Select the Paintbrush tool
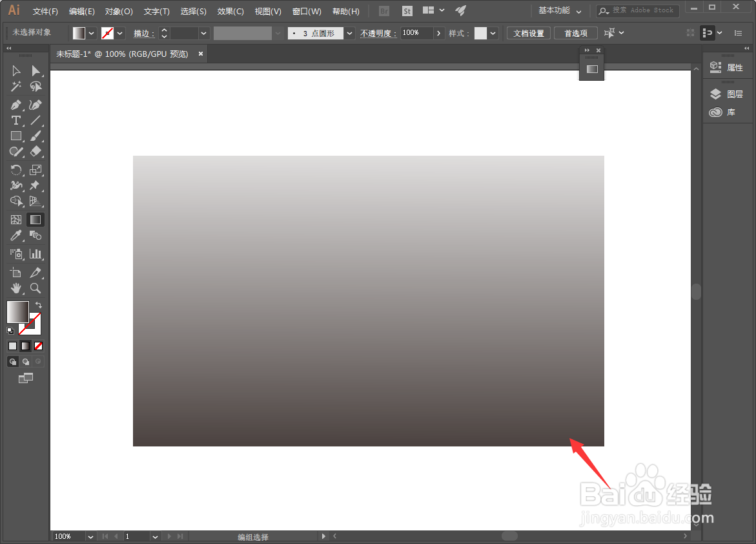 (x=36, y=136)
